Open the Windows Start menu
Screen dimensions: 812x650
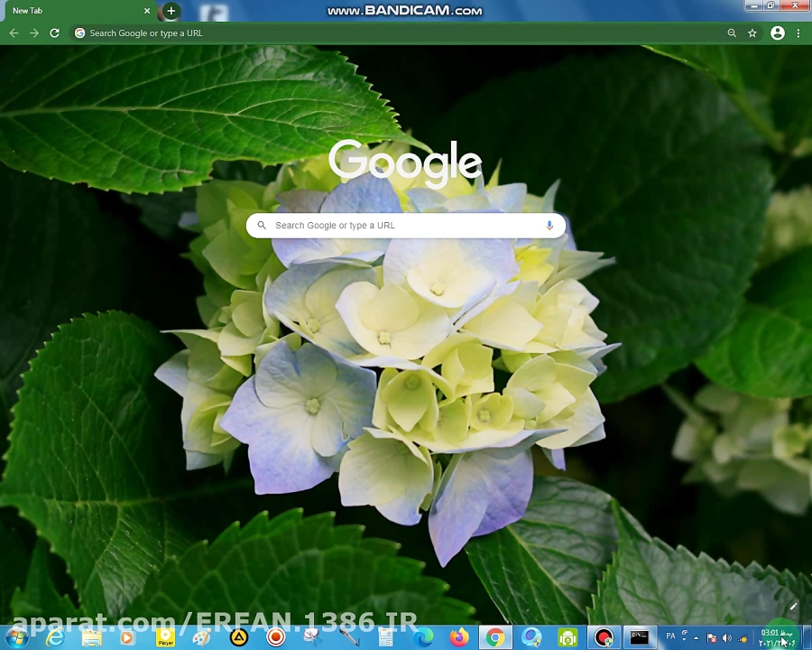pos(16,637)
